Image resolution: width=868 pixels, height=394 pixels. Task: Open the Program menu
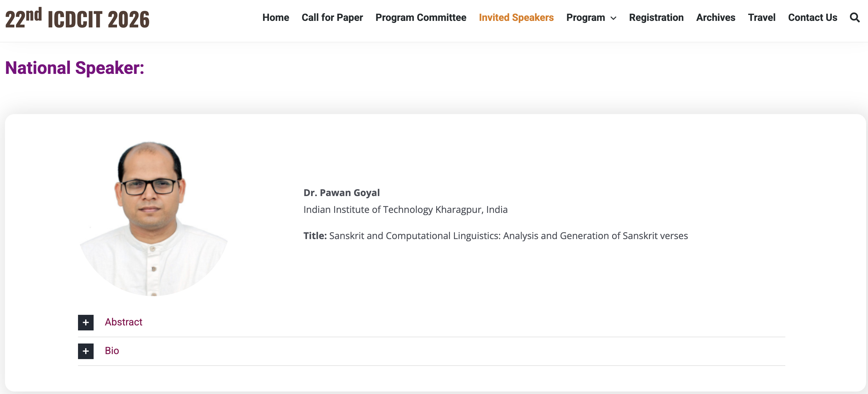point(586,17)
